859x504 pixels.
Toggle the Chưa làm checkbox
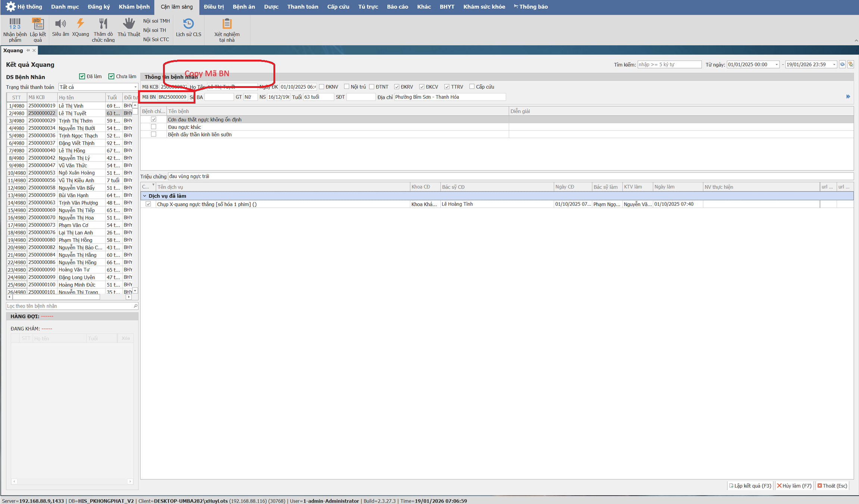111,76
